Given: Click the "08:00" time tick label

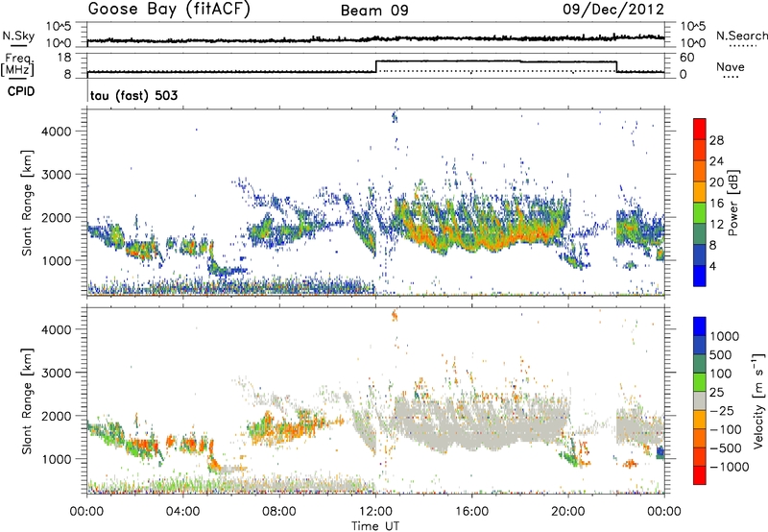Looking at the screenshot, I should pyautogui.click(x=278, y=512).
